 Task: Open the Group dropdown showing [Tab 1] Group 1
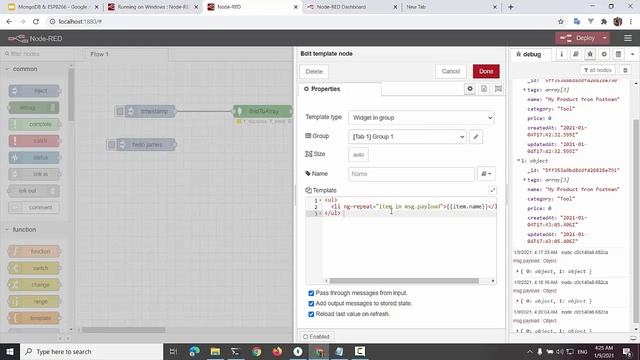pos(407,137)
